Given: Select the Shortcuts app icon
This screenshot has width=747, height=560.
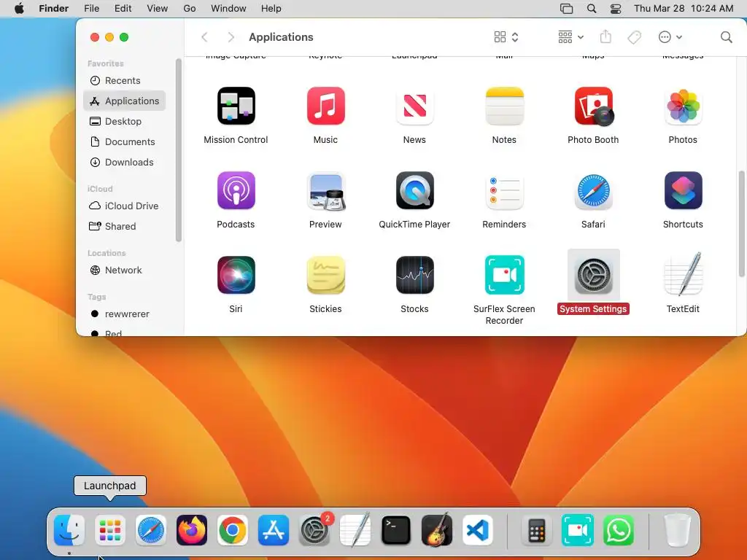Looking at the screenshot, I should (683, 190).
